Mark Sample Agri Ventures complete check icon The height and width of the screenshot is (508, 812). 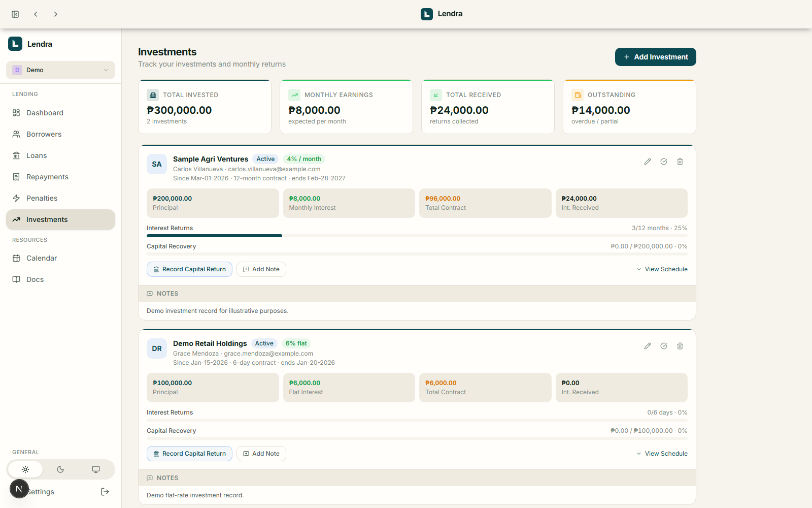click(664, 162)
